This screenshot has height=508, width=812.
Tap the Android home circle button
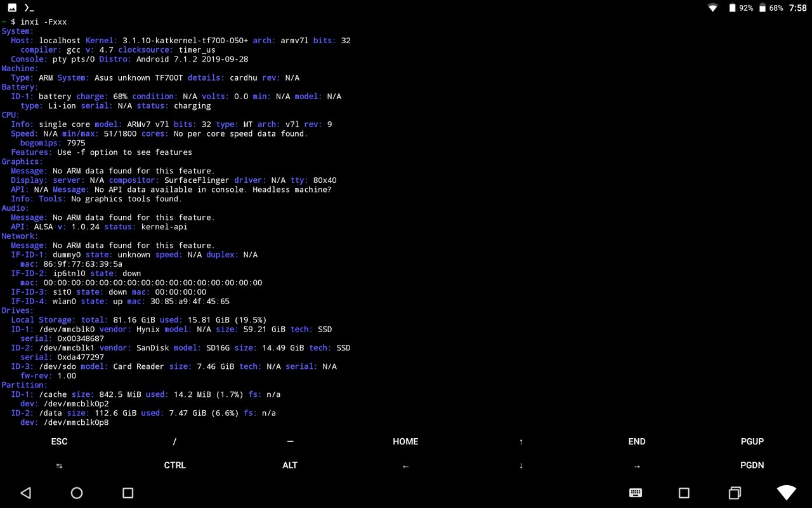pos(77,493)
